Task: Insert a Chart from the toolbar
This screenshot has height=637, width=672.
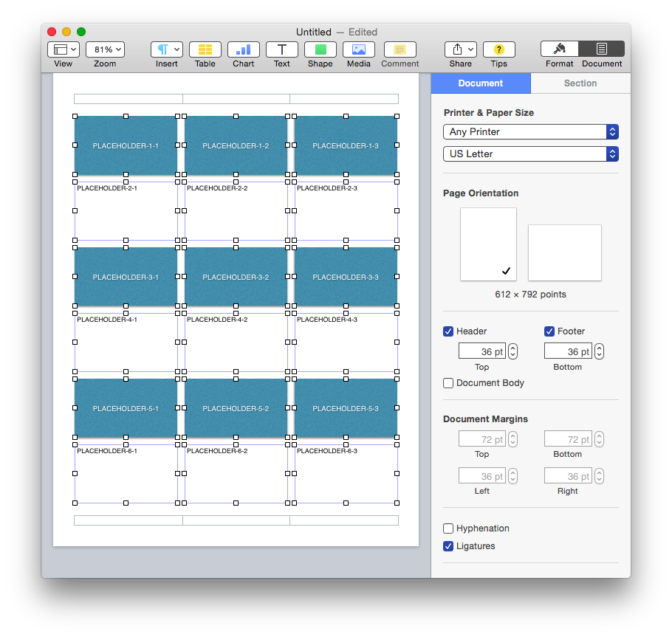Action: pyautogui.click(x=243, y=49)
